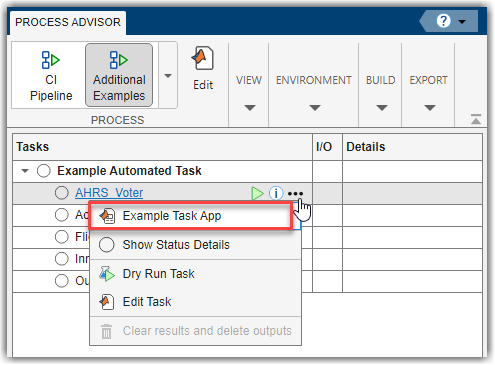The width and height of the screenshot is (495, 365).
Task: Run the AHRS_Voter task with green play
Action: [257, 193]
